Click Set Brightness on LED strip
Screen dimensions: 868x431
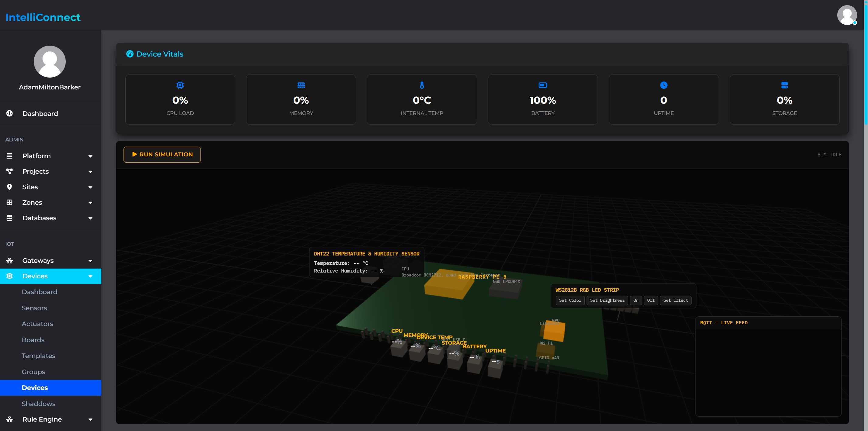click(607, 300)
